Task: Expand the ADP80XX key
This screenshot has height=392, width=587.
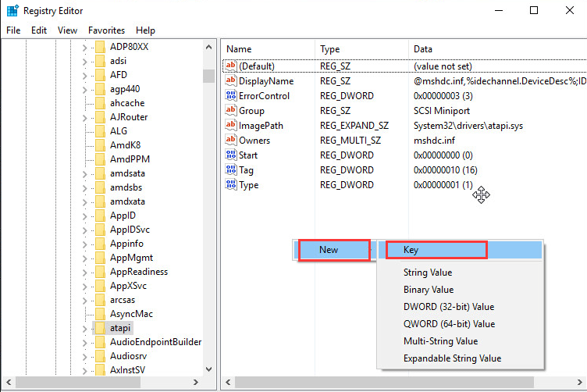Action: click(x=84, y=48)
